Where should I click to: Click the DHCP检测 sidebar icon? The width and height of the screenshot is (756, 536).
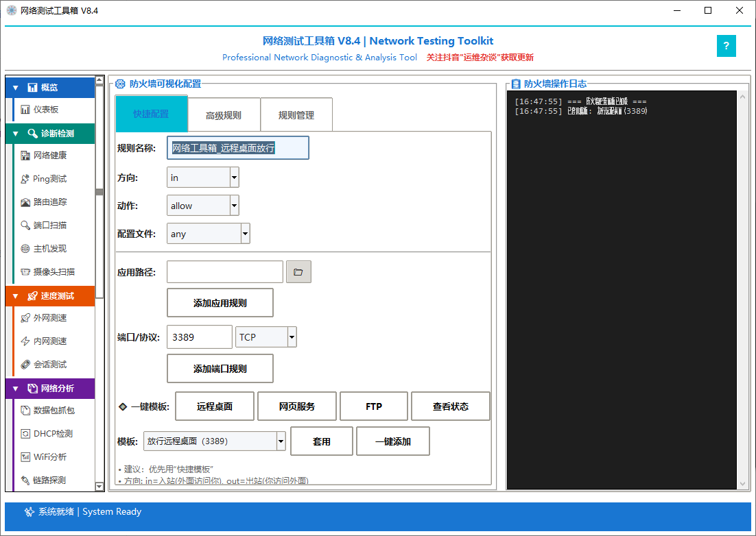pyautogui.click(x=25, y=434)
